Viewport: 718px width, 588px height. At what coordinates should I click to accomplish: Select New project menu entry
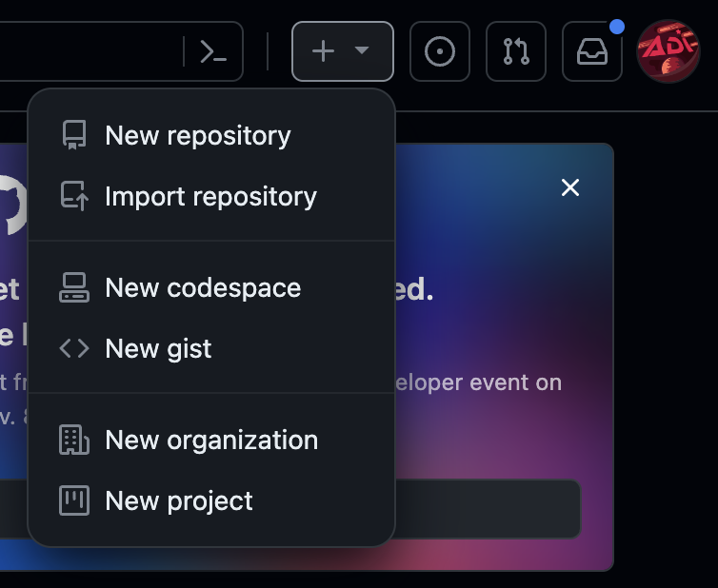click(211, 500)
